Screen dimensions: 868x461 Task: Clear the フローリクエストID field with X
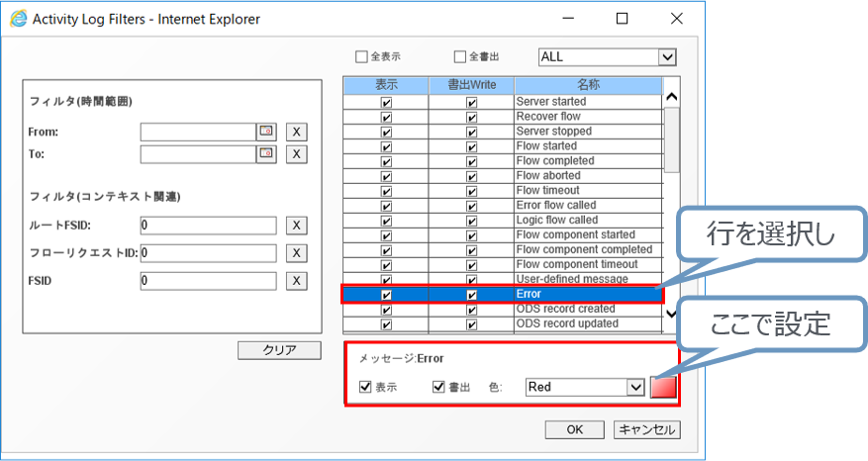(296, 253)
